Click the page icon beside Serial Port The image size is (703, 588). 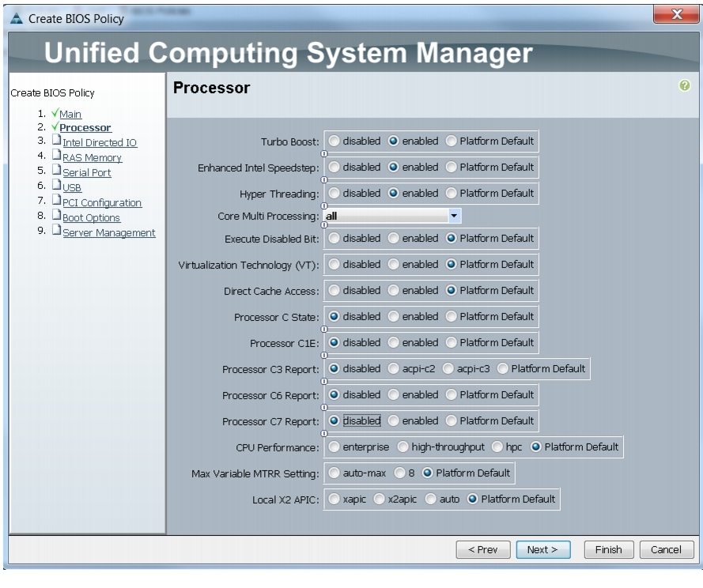coord(56,170)
